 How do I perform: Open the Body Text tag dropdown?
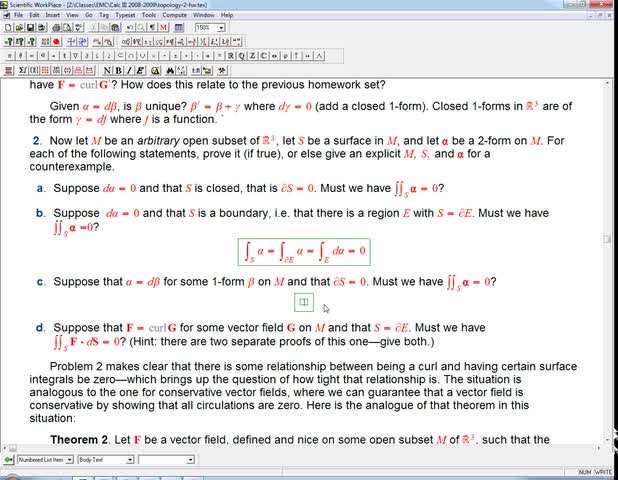(x=130, y=460)
